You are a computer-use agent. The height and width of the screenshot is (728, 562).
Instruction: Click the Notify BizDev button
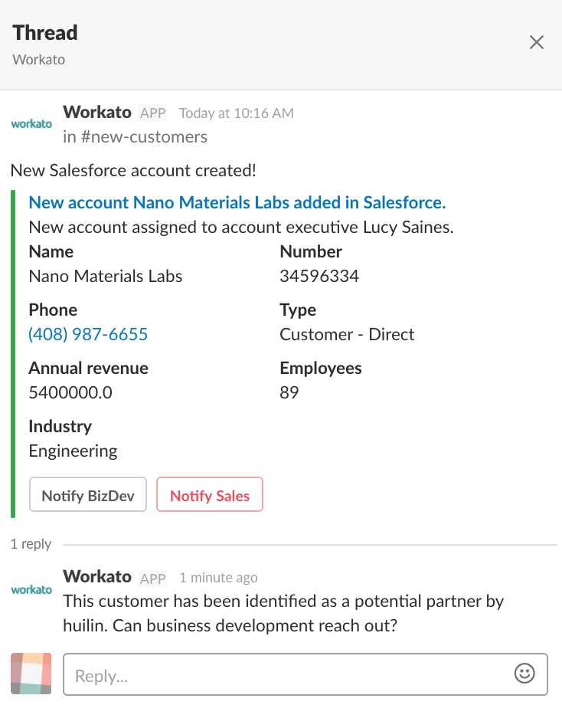87,494
